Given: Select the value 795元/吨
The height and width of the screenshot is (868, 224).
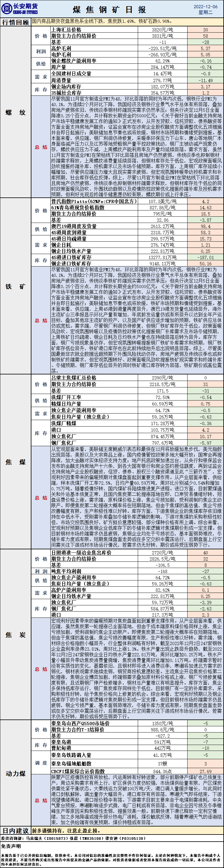Looking at the screenshot, I should [162, 214].
